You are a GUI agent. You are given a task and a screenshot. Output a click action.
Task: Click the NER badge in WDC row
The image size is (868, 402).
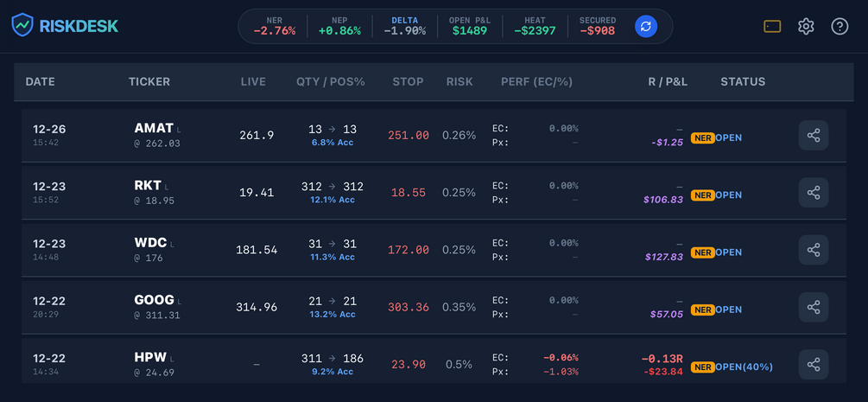702,252
